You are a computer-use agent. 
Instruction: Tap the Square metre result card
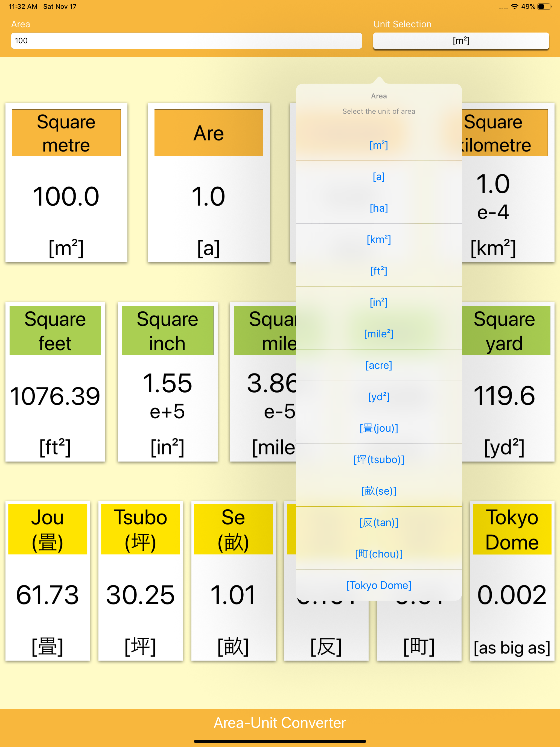click(x=66, y=182)
